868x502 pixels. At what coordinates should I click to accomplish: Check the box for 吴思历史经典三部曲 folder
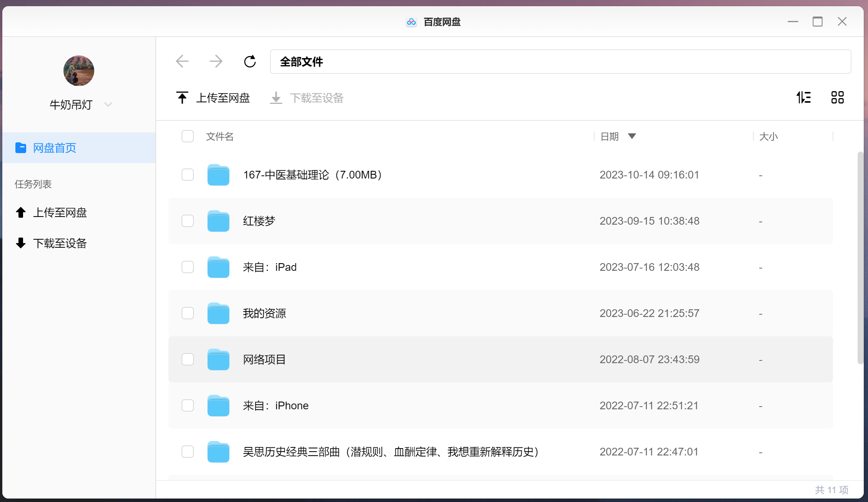point(188,452)
